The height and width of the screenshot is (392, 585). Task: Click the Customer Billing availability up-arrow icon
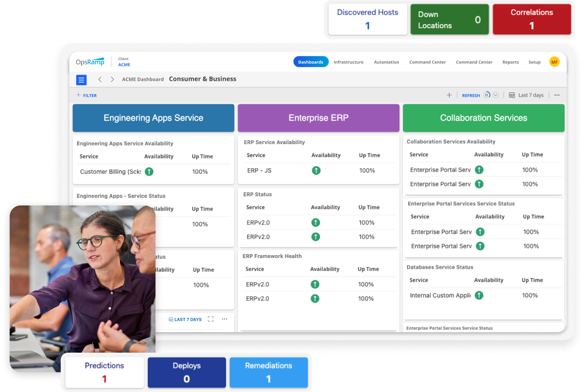(149, 172)
